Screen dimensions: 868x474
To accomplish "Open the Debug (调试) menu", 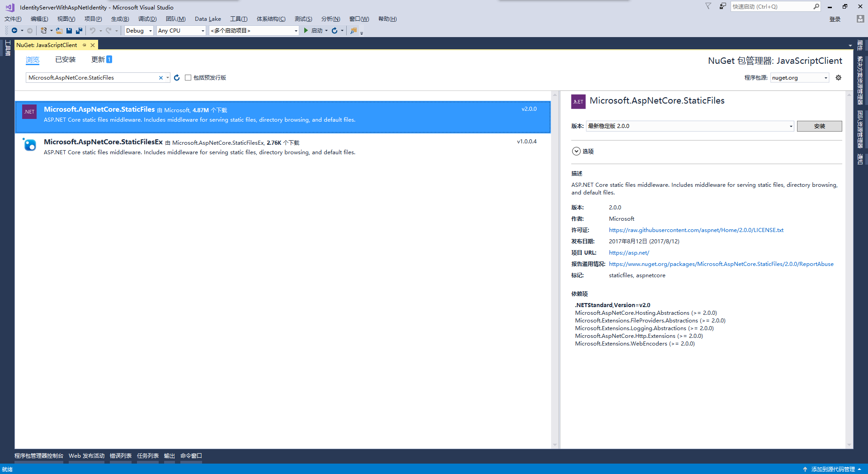I will tap(147, 19).
